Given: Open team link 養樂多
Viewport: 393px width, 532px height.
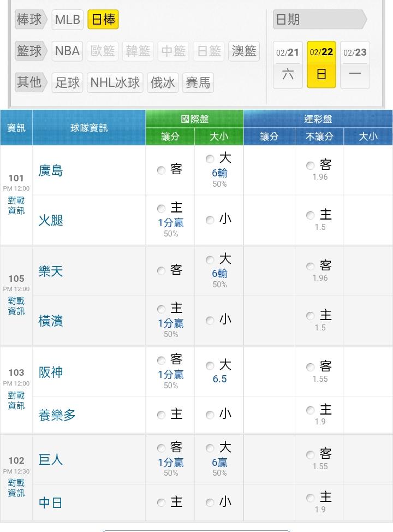Looking at the screenshot, I should [x=57, y=415].
